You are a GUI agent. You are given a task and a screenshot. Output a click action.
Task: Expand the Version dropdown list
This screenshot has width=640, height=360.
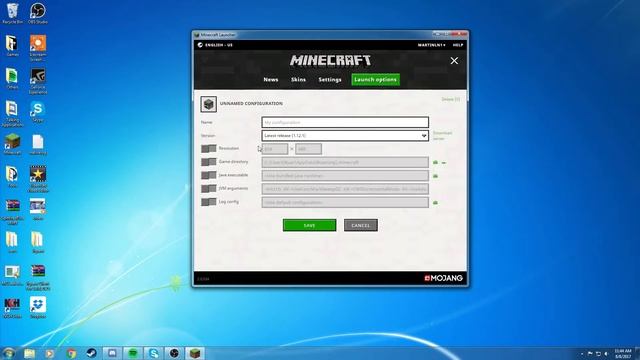(x=345, y=136)
